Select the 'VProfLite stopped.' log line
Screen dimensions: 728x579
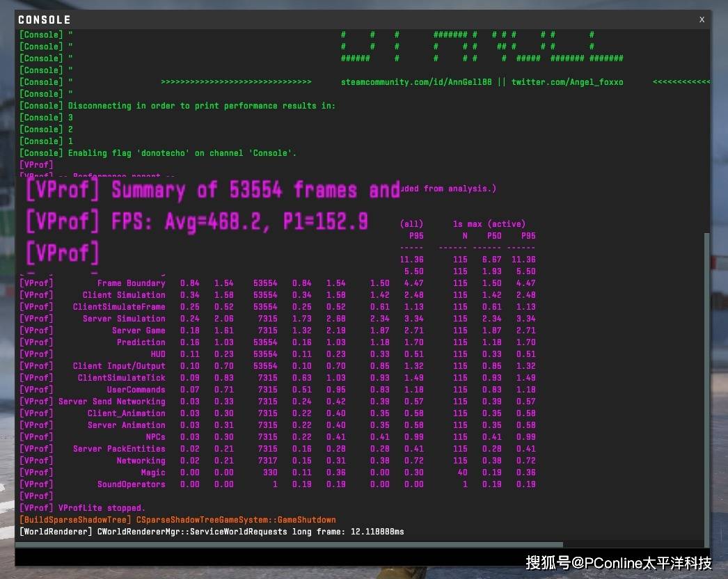[102, 508]
